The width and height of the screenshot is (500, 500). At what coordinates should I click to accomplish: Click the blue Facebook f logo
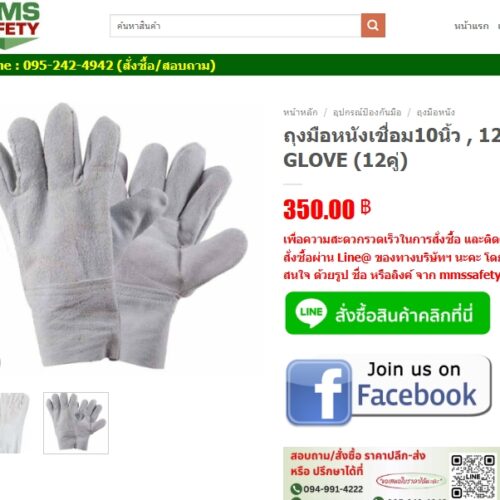pos(319,393)
